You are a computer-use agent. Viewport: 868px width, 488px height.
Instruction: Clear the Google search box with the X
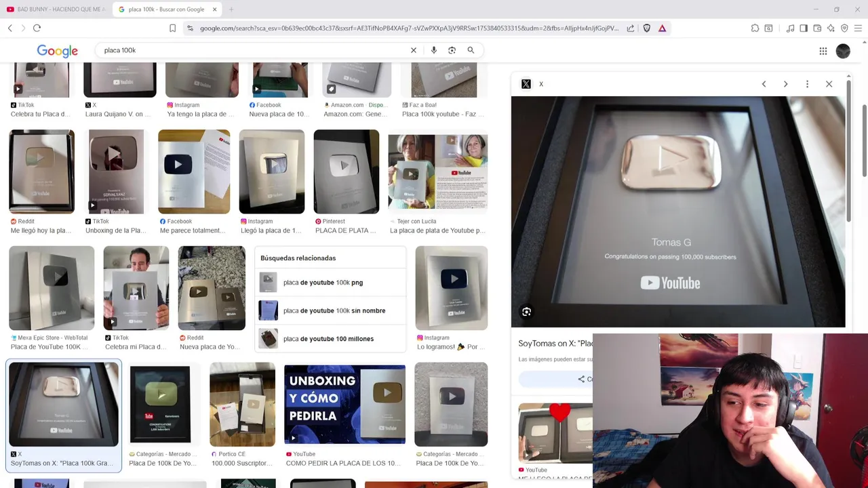[x=413, y=50]
